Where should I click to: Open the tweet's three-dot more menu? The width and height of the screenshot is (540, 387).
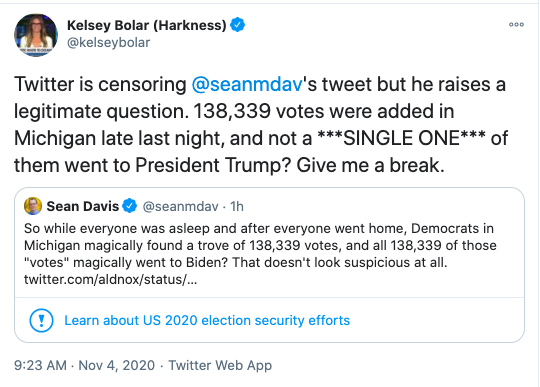(516, 24)
